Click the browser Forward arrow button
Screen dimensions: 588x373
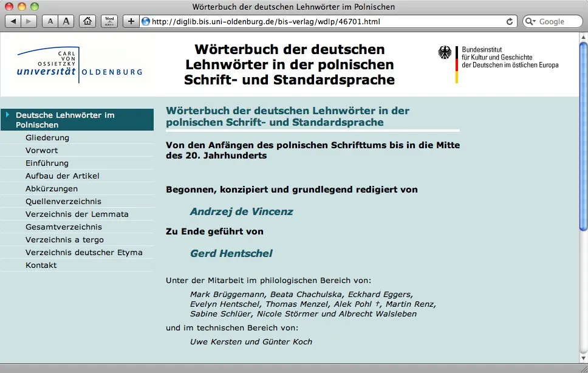point(29,21)
